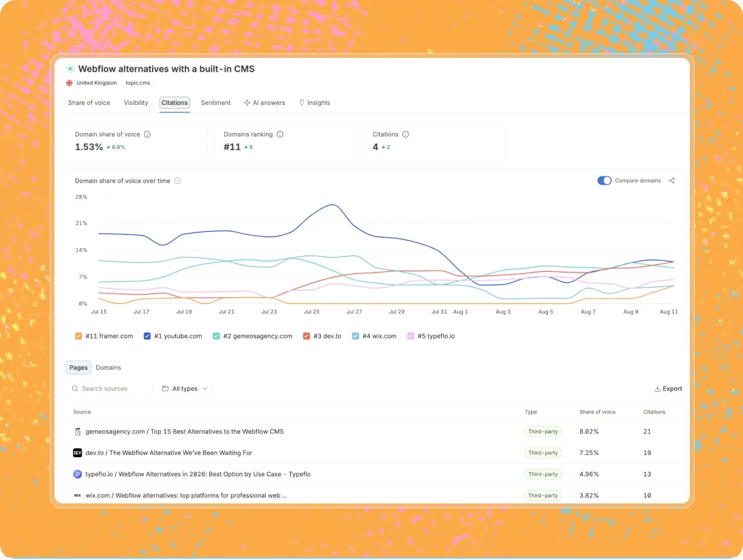Click the info icon beside Domain share of voice
Viewport: 743px width, 560px height.
click(x=147, y=134)
